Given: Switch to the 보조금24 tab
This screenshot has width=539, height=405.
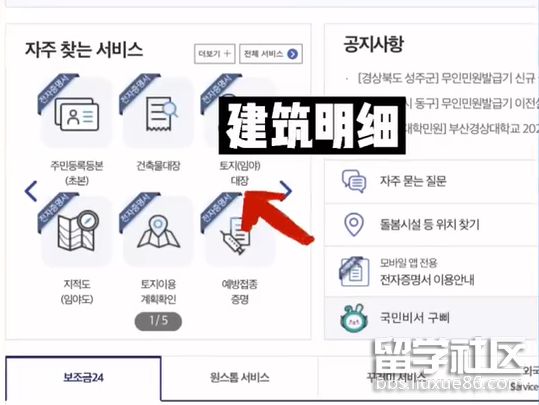Looking at the screenshot, I should point(83,378).
